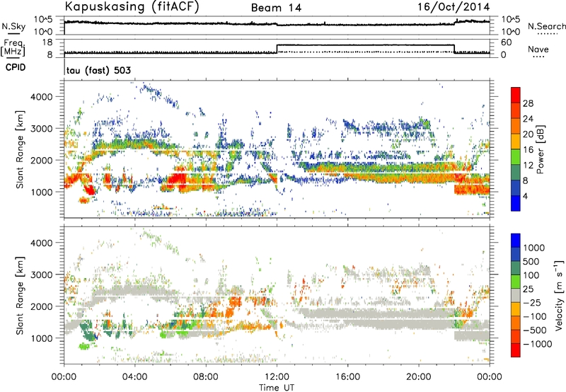The image size is (566, 392).
Task: Click the '20:00' time axis tick
Action: click(x=418, y=377)
